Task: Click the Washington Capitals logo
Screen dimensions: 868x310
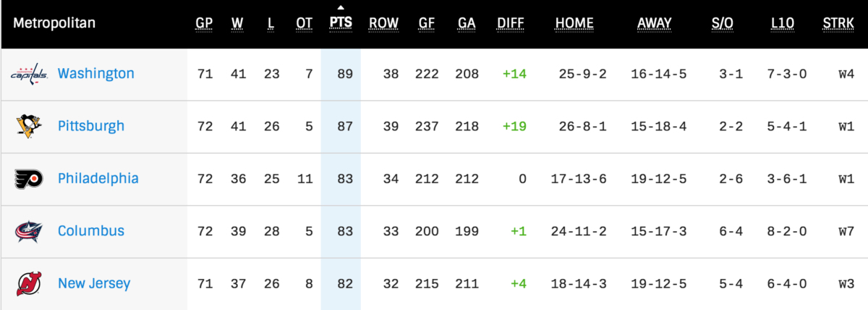Action: tap(29, 74)
